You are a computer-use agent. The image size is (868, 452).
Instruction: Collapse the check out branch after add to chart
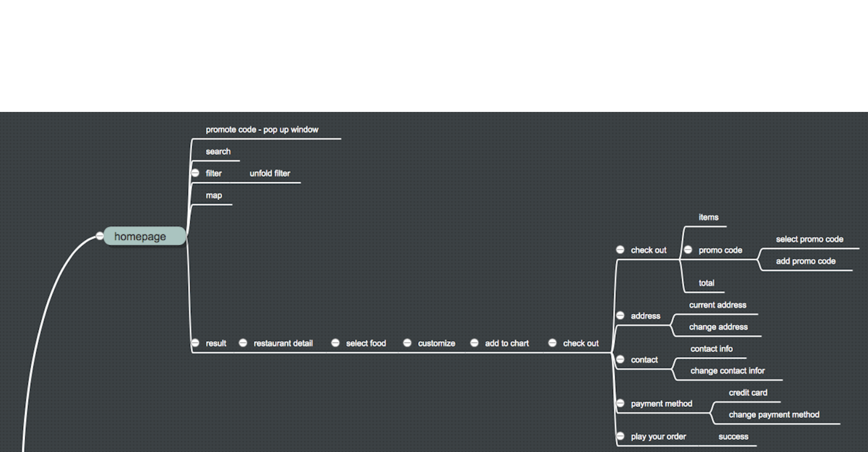click(552, 343)
